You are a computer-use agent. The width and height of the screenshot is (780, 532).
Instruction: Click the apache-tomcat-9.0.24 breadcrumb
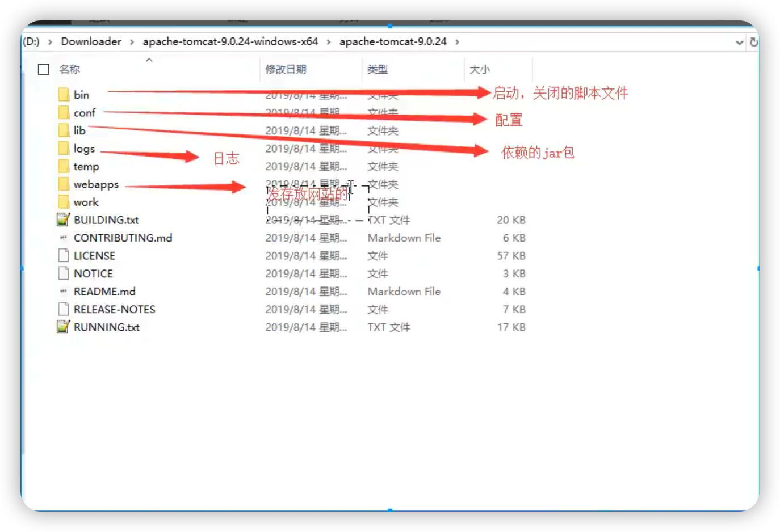pos(393,41)
